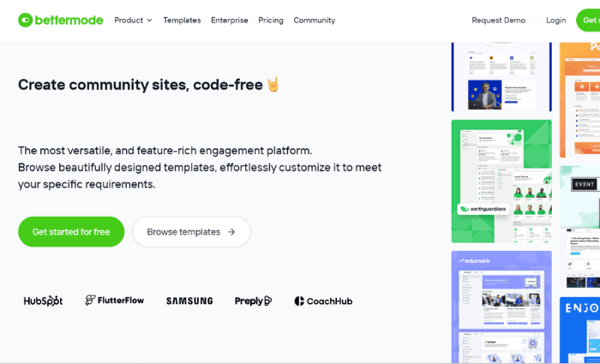Click Request Demo link
Screen dimensions: 600x364
point(498,21)
